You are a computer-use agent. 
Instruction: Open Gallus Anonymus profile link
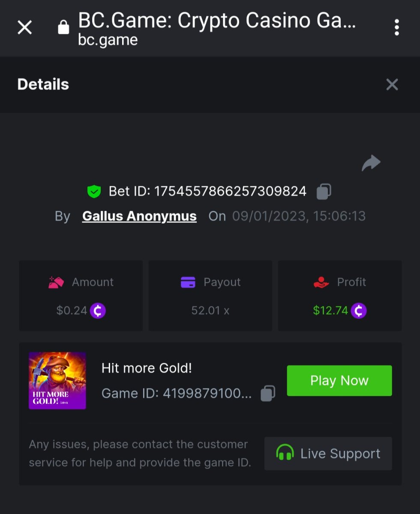click(x=139, y=216)
